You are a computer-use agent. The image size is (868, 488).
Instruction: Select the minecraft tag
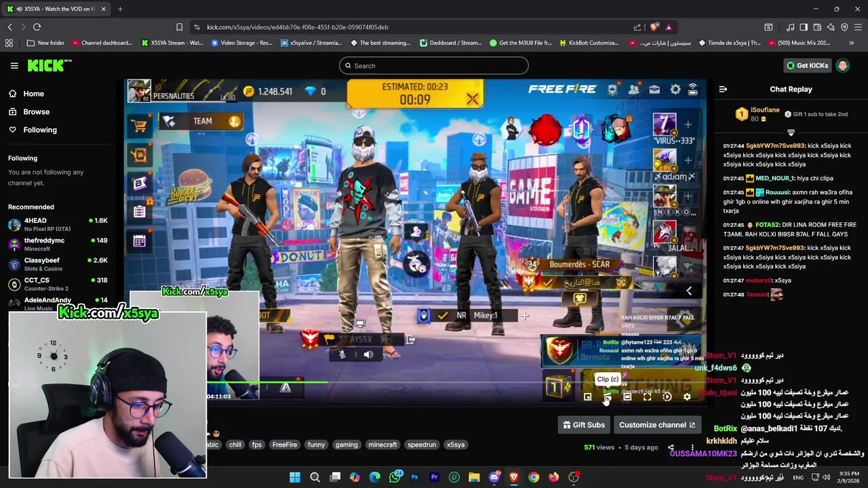pyautogui.click(x=382, y=445)
